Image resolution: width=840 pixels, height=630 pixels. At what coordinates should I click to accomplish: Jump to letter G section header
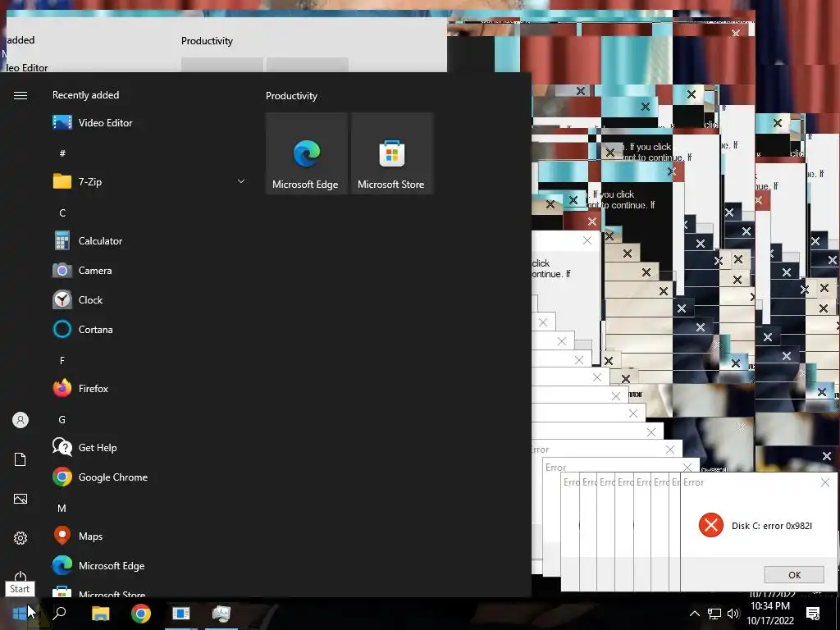pyautogui.click(x=62, y=419)
